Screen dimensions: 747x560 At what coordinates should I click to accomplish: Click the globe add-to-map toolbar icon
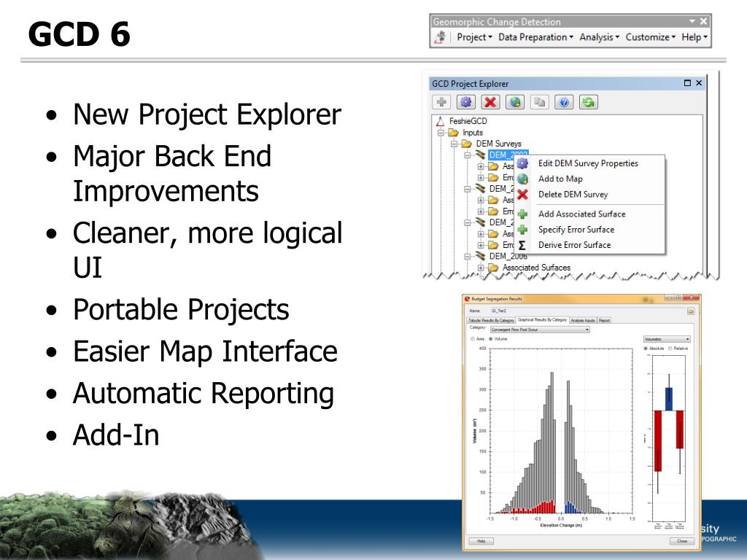(515, 102)
